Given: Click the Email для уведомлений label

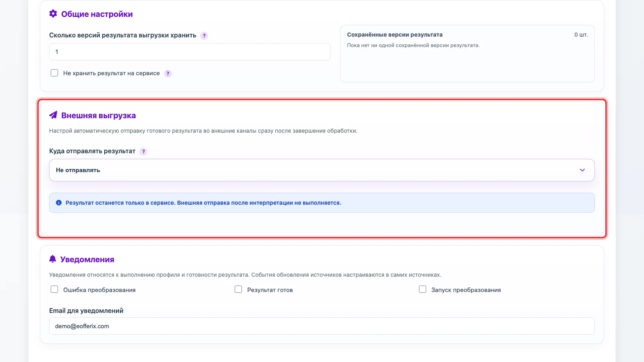Looking at the screenshot, I should 86,311.
